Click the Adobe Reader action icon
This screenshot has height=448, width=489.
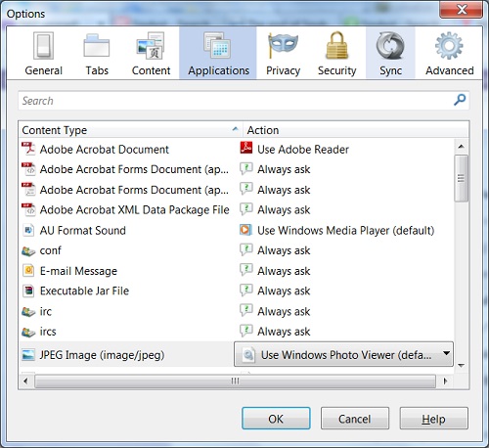[246, 148]
